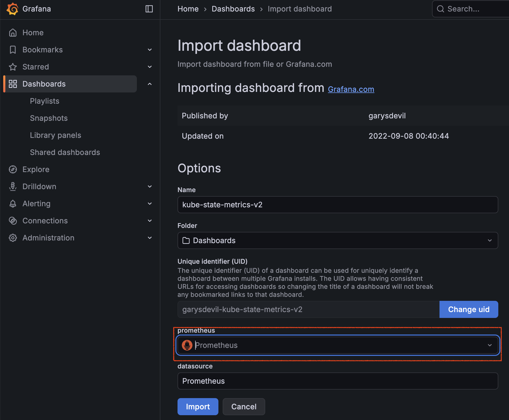Open the prometheus data source dropdown

(337, 345)
